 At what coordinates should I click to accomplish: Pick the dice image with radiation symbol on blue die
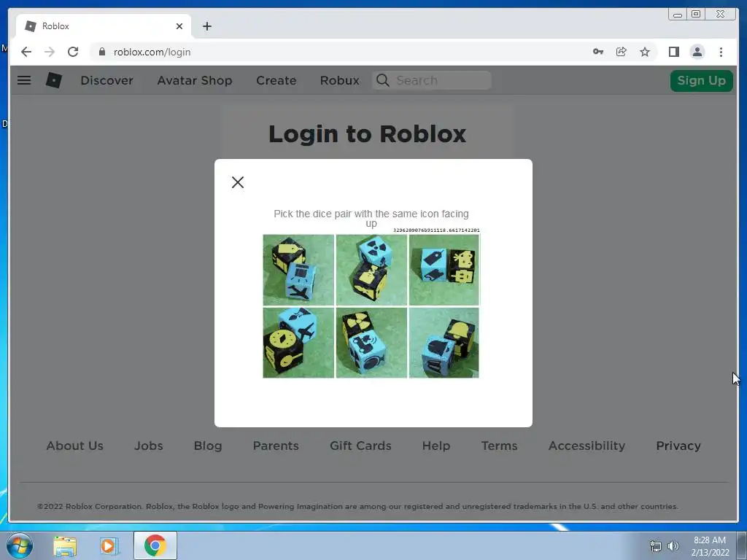371,270
